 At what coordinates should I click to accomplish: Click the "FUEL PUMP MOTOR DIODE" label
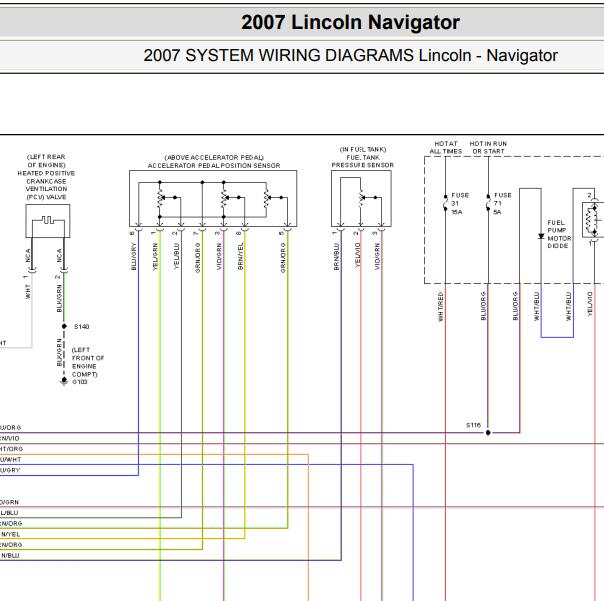click(559, 234)
